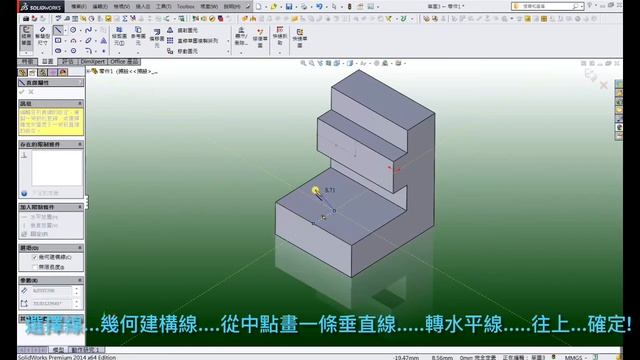Select the Corner Rectangle sketch tool
The image size is (640, 360).
[58, 40]
